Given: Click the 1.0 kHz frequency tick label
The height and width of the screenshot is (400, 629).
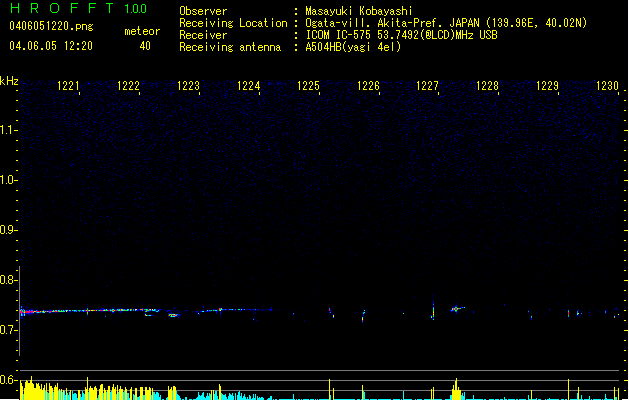Looking at the screenshot, I should tap(8, 180).
